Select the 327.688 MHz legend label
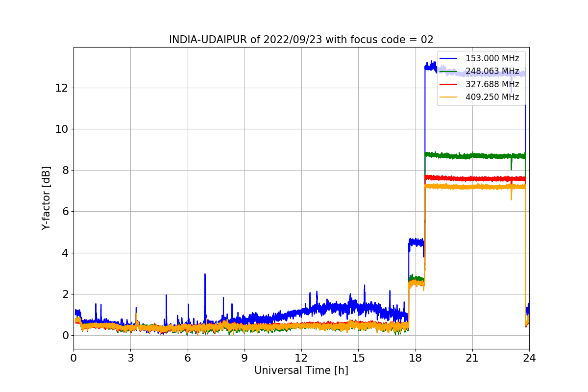The image size is (588, 392). pyautogui.click(x=492, y=84)
